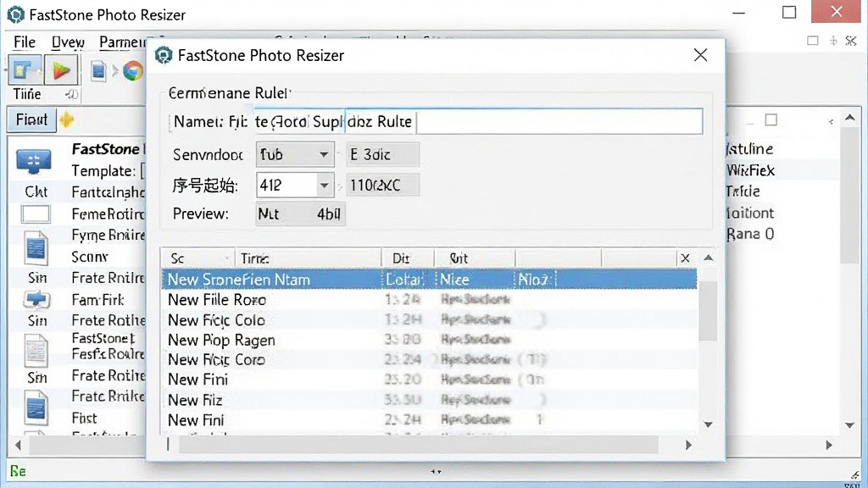Screen dimensions: 868x488
Task: Select row 'New Fiiz'
Action: coord(429,400)
